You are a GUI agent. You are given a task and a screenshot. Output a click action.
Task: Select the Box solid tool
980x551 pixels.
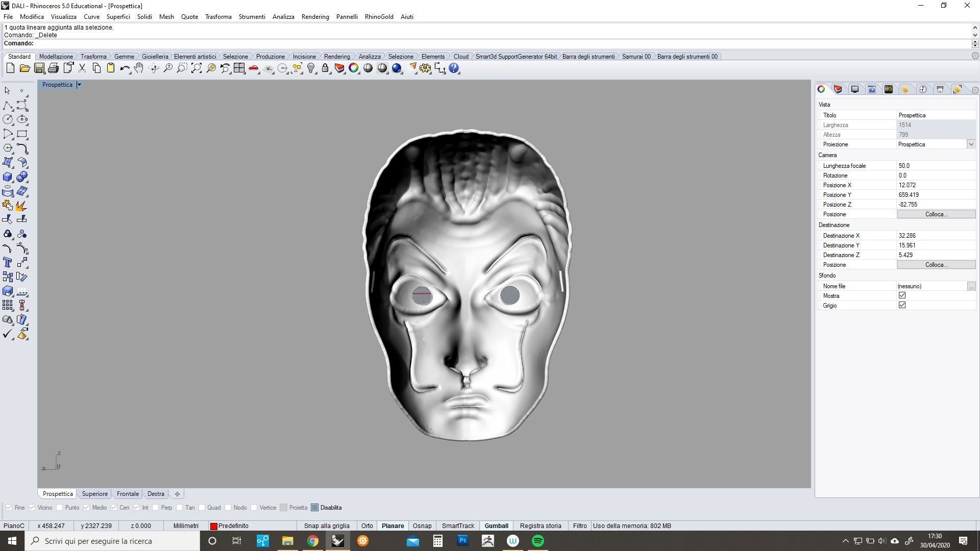8,177
